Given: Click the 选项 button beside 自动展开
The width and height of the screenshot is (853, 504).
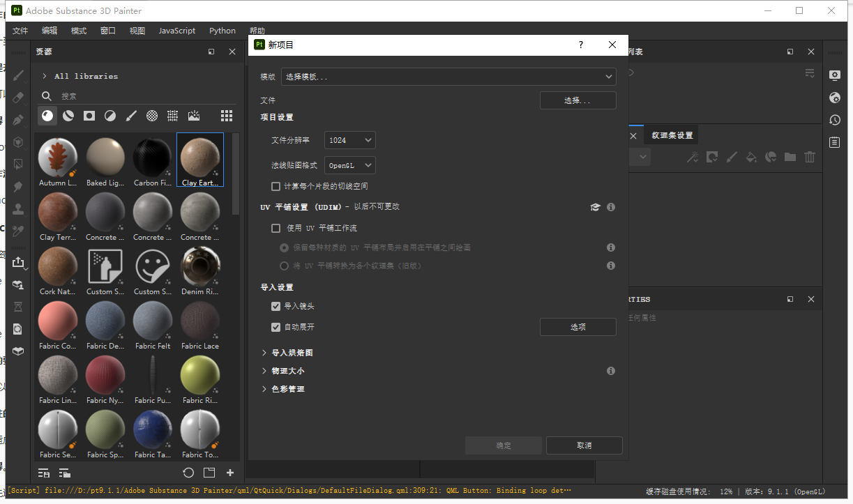Looking at the screenshot, I should click(578, 327).
